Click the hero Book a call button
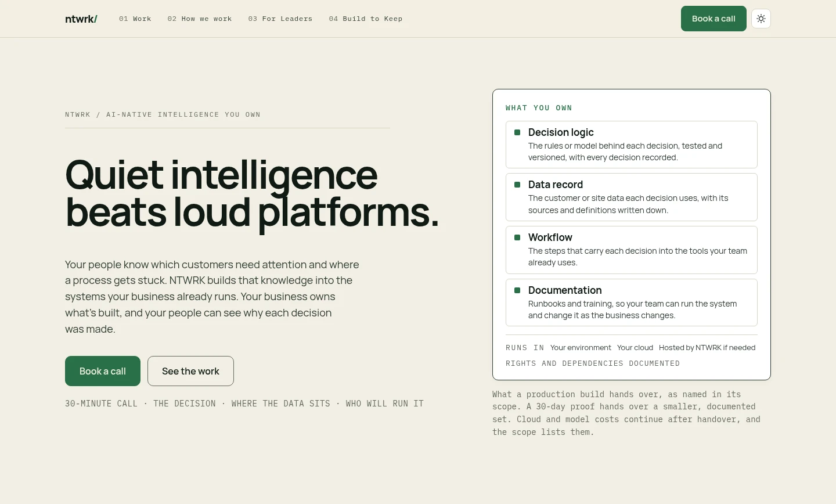 (x=103, y=371)
